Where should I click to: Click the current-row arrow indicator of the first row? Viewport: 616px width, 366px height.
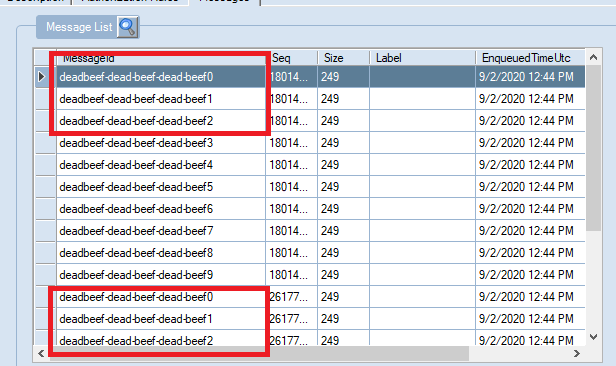[x=42, y=77]
